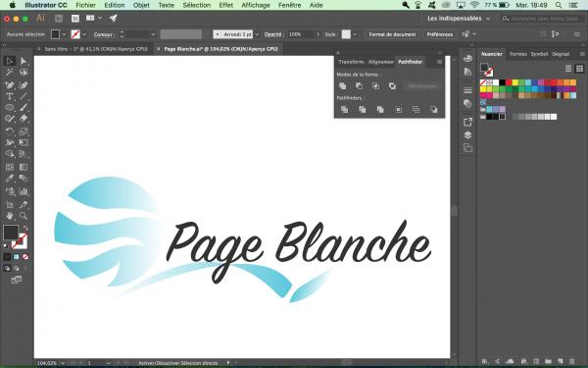The height and width of the screenshot is (368, 588).
Task: Set color mode button below fill box
Action: (7, 257)
